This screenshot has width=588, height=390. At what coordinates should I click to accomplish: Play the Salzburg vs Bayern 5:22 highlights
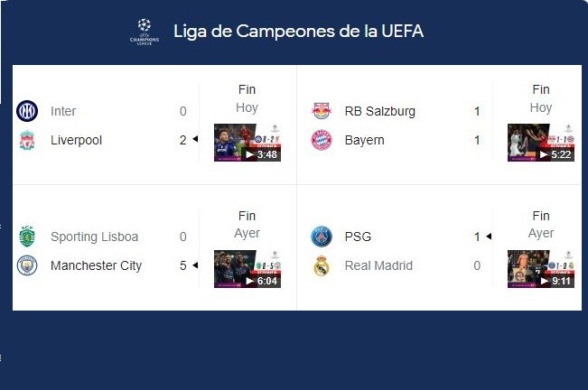click(541, 143)
